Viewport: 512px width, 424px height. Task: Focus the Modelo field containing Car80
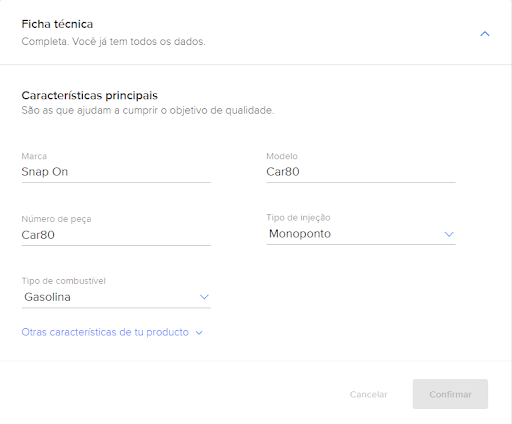coord(361,172)
